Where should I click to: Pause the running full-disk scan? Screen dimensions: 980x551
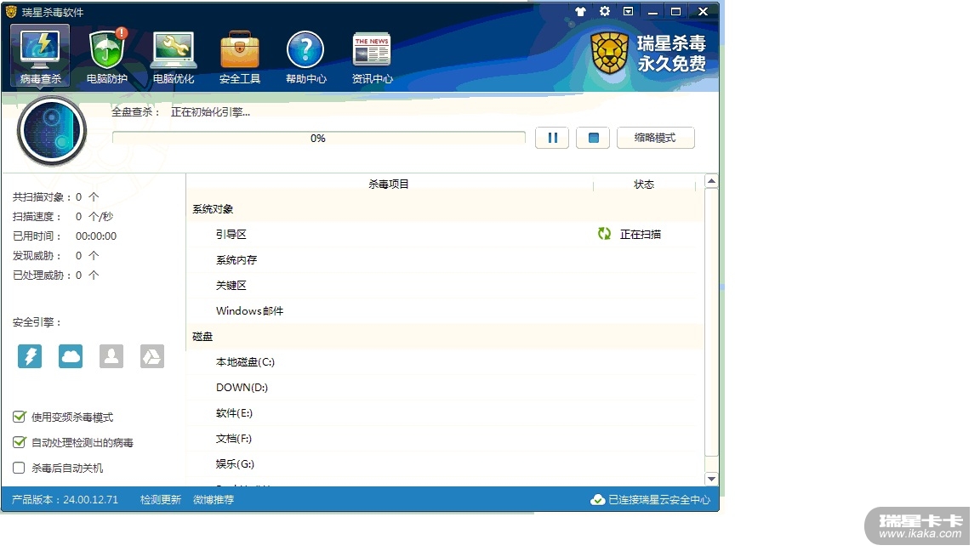click(552, 138)
